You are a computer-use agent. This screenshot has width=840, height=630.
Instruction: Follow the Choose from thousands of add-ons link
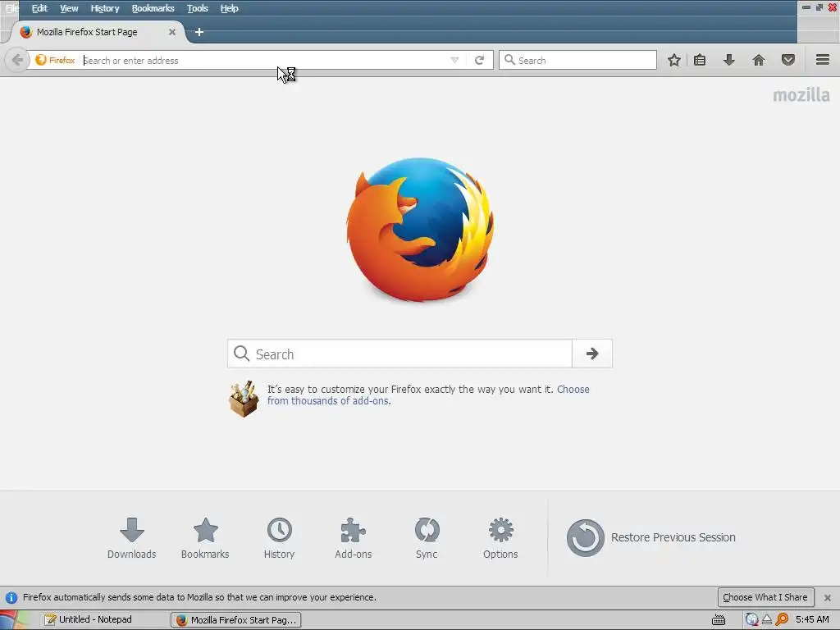(428, 395)
